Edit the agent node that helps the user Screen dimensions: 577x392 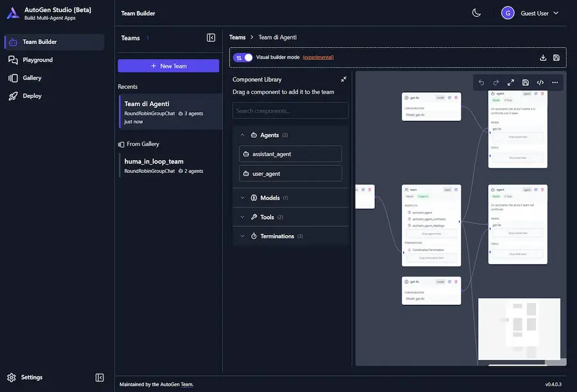pyautogui.click(x=536, y=94)
